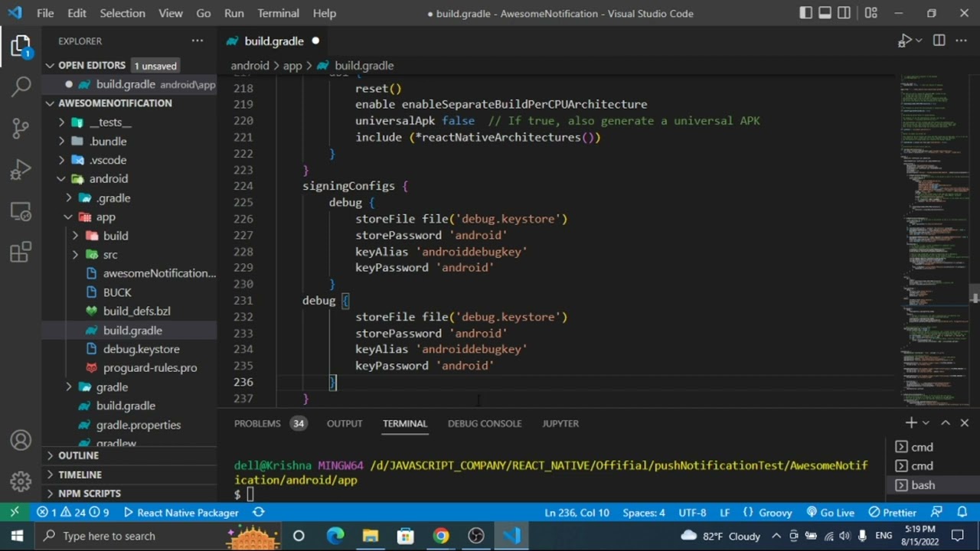Open editor More Actions ellipsis
The width and height of the screenshot is (980, 551).
pyautogui.click(x=963, y=41)
